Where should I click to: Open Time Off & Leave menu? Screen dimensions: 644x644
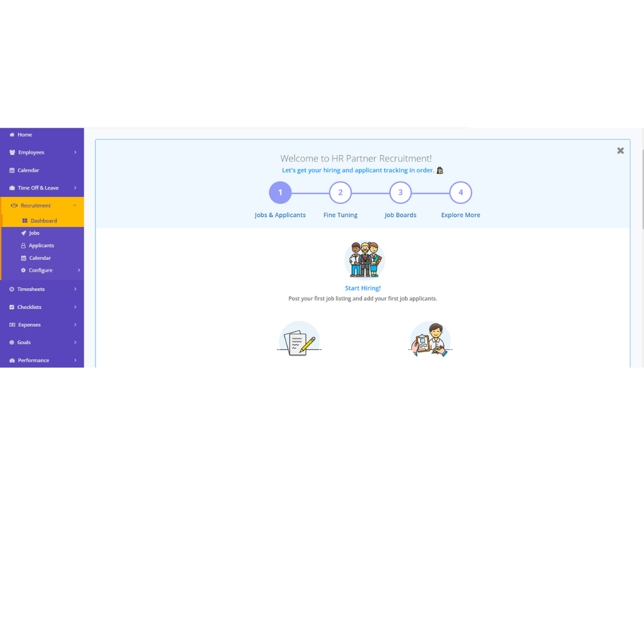tap(38, 188)
